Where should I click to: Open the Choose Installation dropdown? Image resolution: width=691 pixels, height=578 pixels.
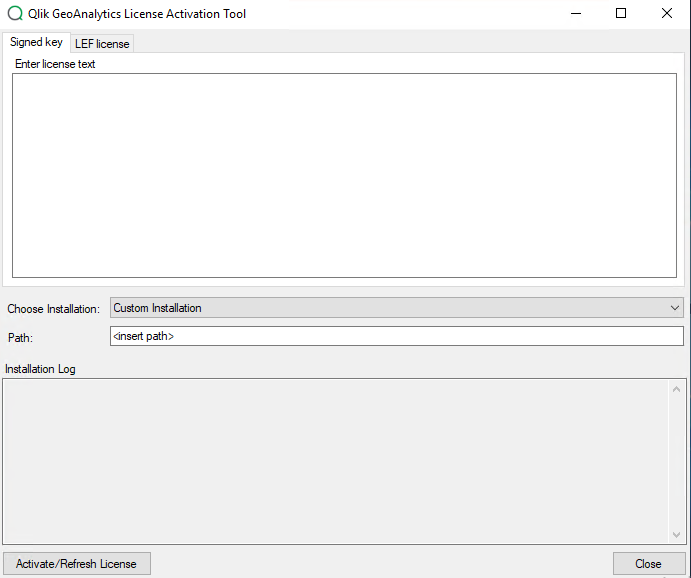pos(397,308)
